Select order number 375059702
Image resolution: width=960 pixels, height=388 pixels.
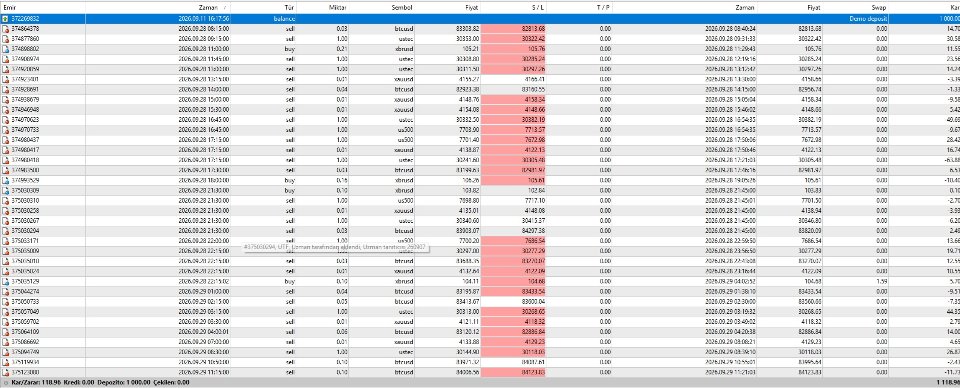point(25,322)
